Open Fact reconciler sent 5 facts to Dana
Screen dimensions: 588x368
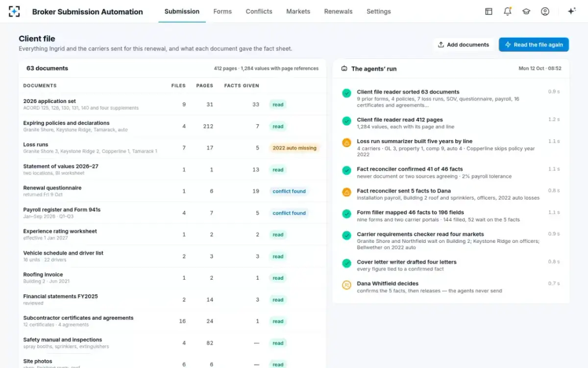pos(451,194)
